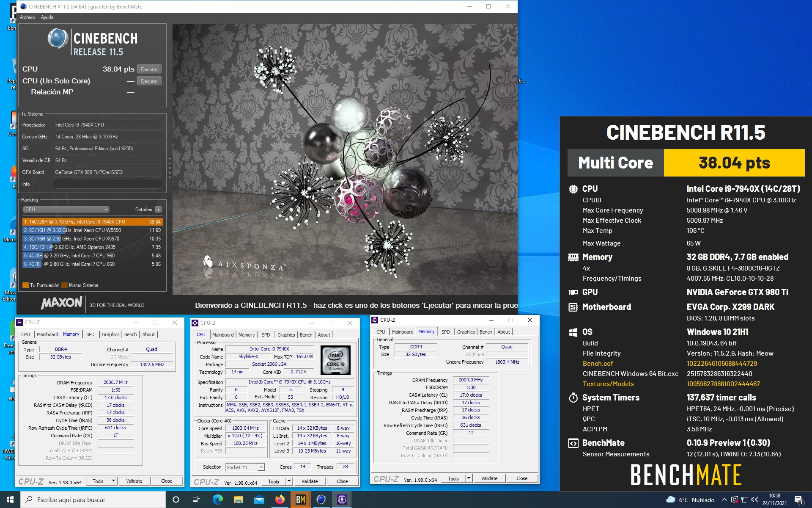
Task: Open About tab in right CPU-Z window
Action: [504, 332]
